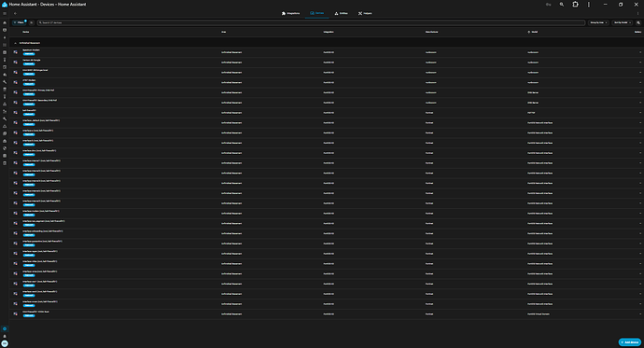Open the page overflow menu below window controls
This screenshot has width=644, height=348.
pyautogui.click(x=637, y=14)
